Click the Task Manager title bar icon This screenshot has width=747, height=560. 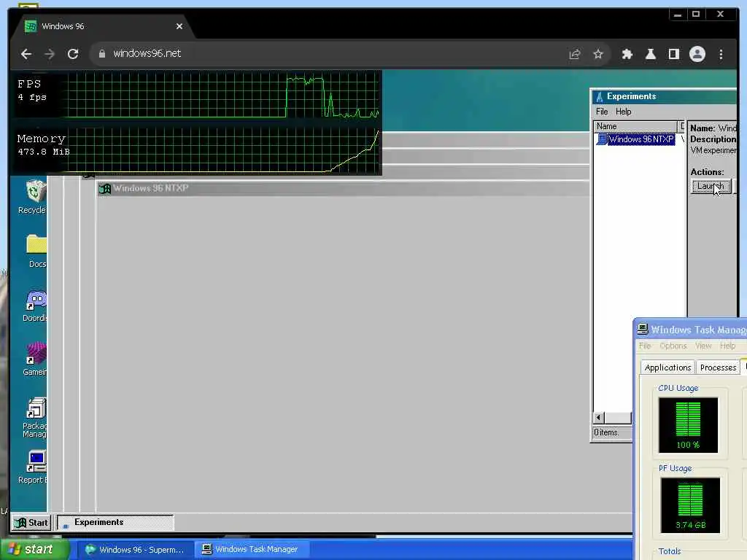pyautogui.click(x=643, y=329)
